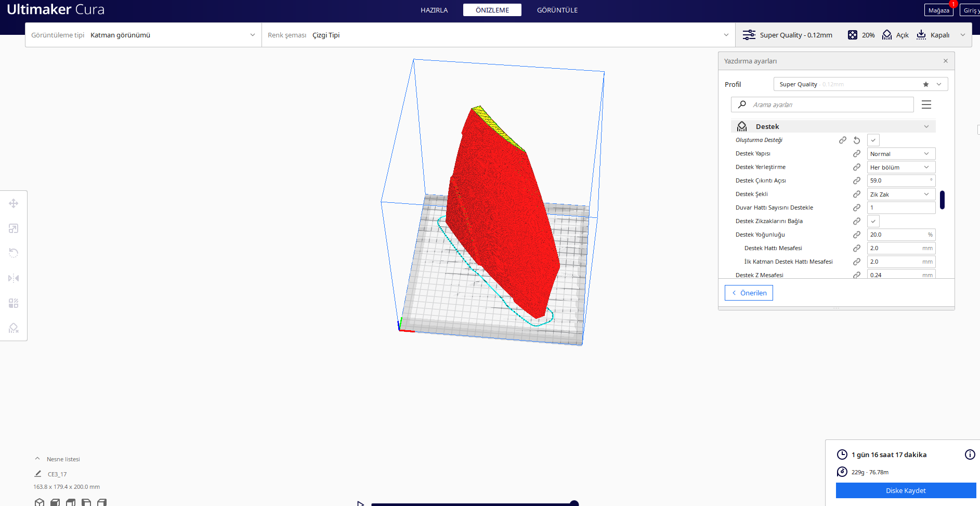980x506 pixels.
Task: Click the link icon for Oluşturma Desteği
Action: pos(843,140)
